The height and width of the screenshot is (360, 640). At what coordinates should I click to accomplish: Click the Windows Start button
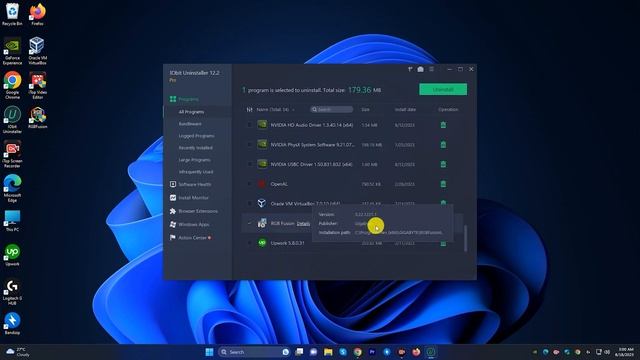coord(209,352)
